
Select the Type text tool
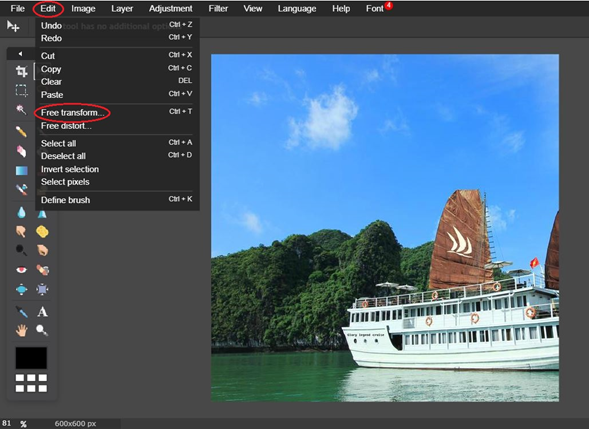tap(42, 311)
